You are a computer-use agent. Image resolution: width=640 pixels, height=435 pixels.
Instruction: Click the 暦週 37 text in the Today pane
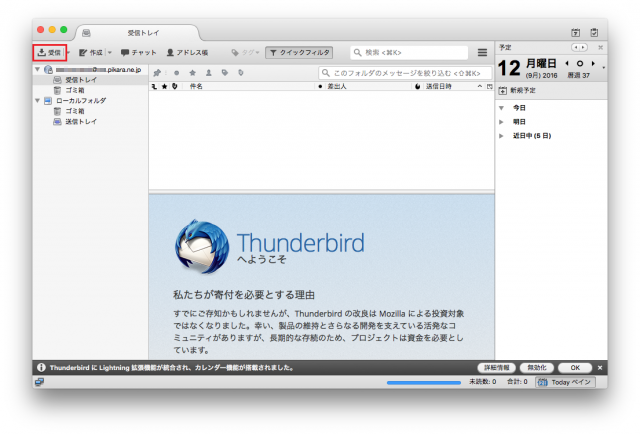pyautogui.click(x=579, y=75)
